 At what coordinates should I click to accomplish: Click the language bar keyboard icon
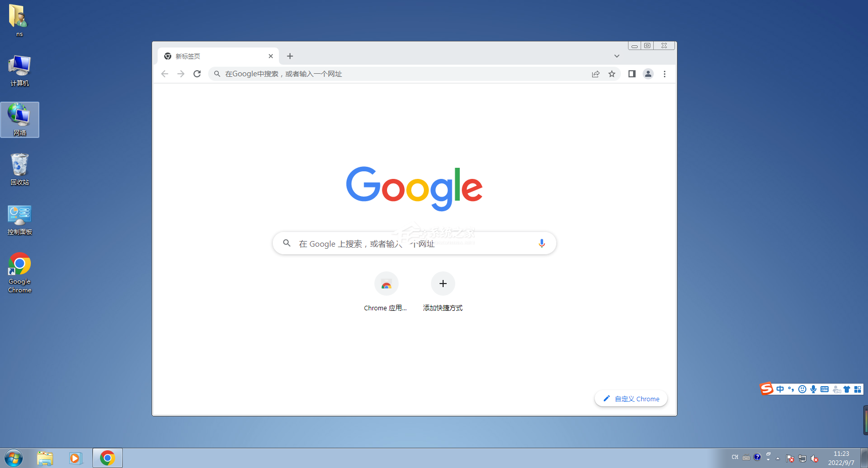746,458
